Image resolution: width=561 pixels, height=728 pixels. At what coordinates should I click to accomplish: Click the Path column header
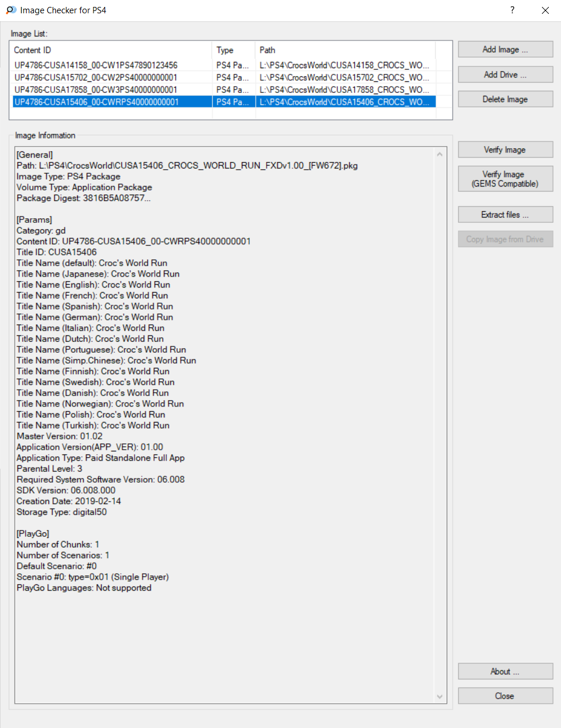coord(345,50)
